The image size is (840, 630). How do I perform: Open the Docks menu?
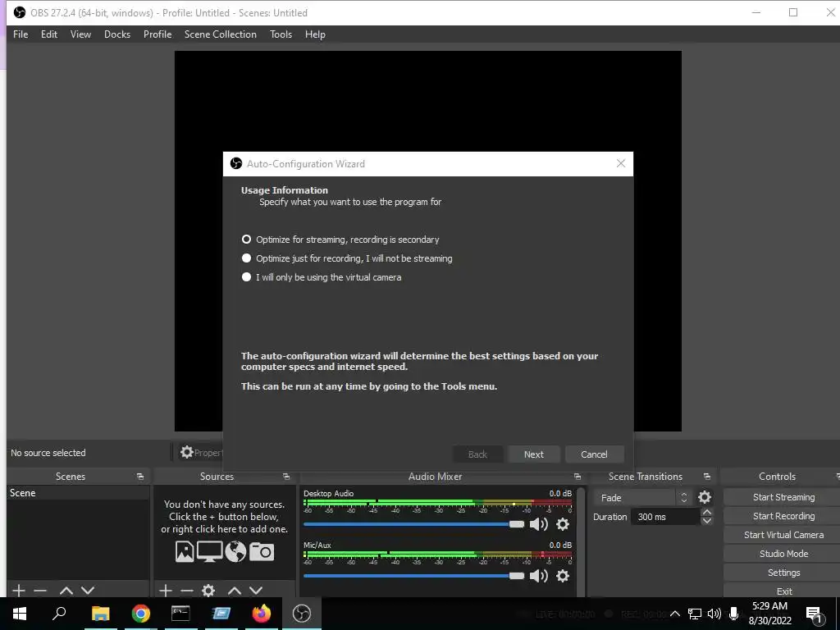click(117, 34)
